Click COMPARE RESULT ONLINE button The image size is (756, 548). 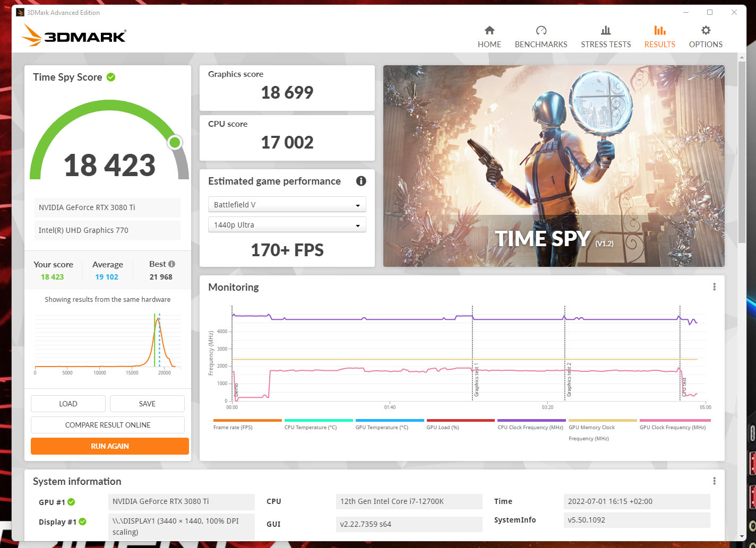pos(108,425)
